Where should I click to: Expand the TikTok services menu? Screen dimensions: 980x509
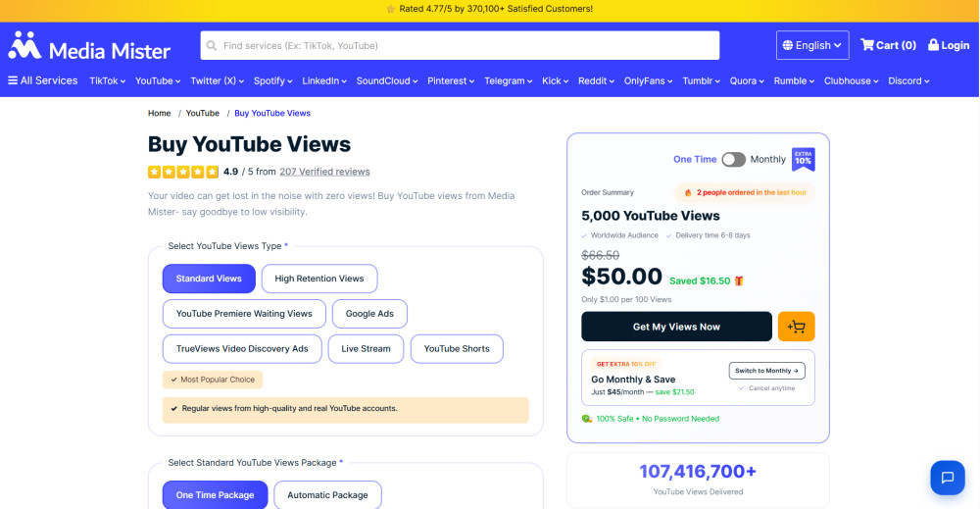coord(108,80)
